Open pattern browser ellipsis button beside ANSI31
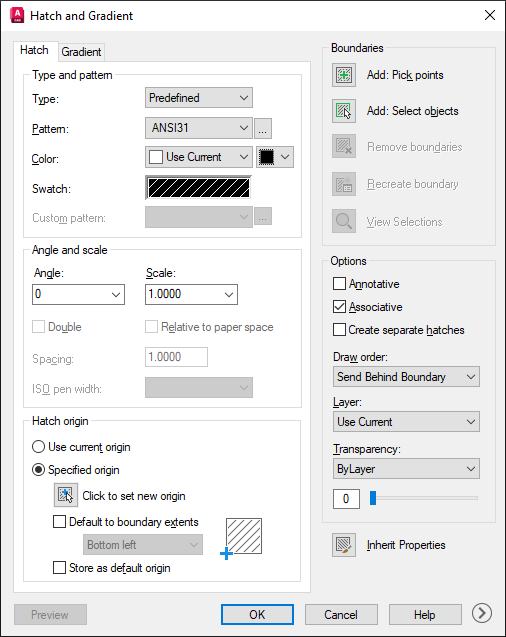 tap(263, 129)
